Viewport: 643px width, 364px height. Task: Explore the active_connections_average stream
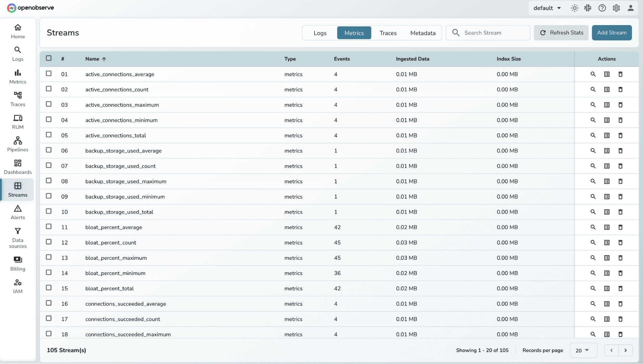point(593,74)
